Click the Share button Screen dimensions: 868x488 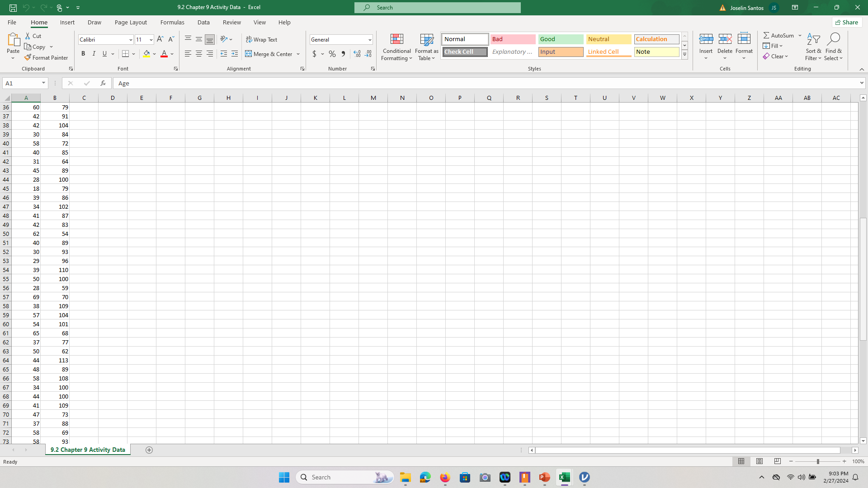(x=847, y=22)
